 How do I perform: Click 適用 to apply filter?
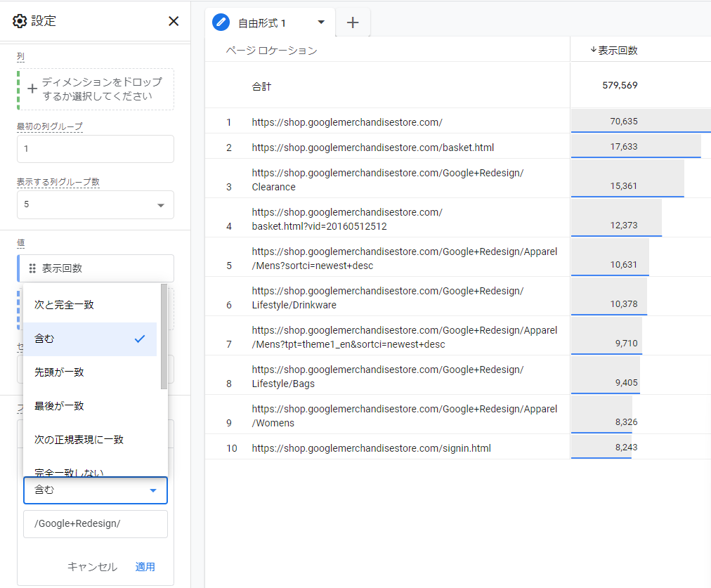pyautogui.click(x=145, y=567)
